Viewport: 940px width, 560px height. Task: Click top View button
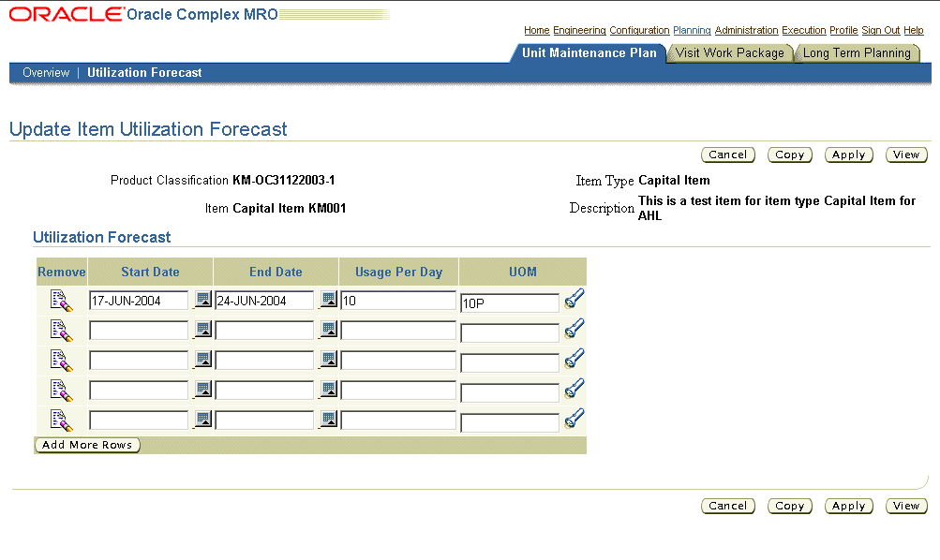(x=906, y=155)
